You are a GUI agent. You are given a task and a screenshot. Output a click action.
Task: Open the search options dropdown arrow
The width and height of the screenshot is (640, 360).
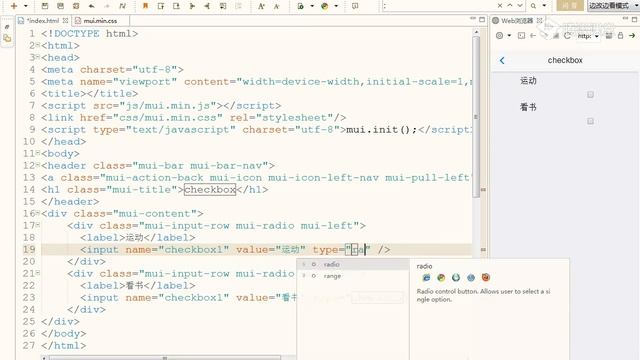(544, 6)
